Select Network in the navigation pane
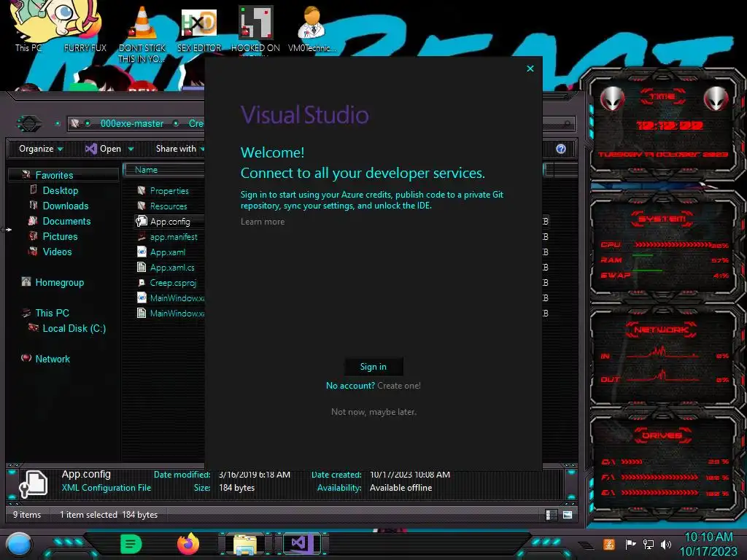747x560 pixels. (x=53, y=359)
